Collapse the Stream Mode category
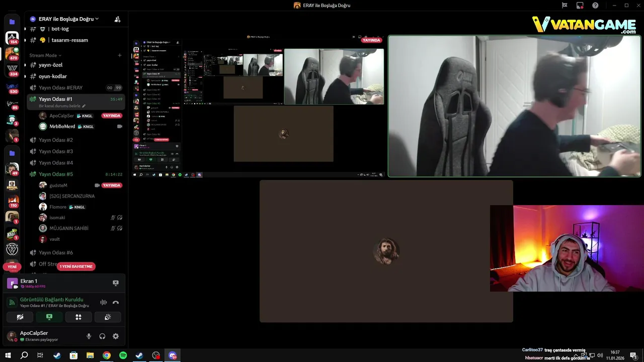 point(45,55)
